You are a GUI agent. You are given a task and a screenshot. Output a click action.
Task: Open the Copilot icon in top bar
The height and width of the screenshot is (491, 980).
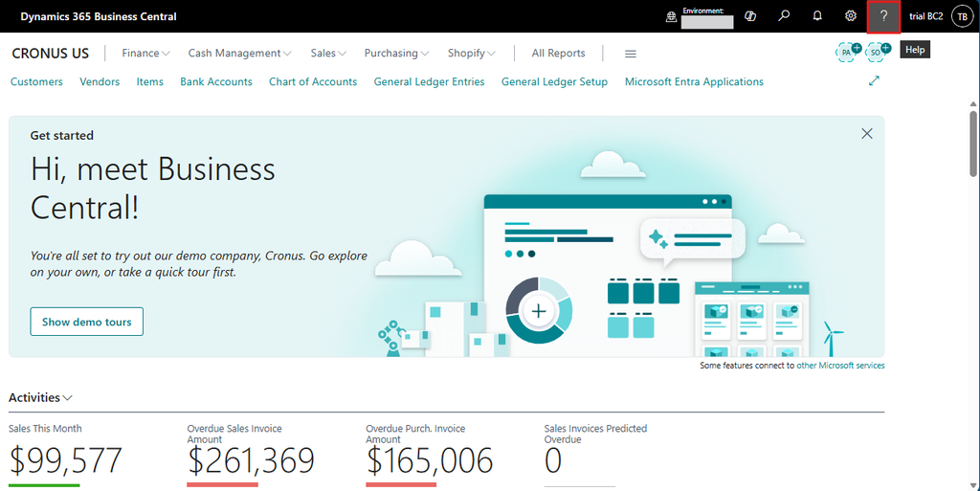tap(750, 16)
